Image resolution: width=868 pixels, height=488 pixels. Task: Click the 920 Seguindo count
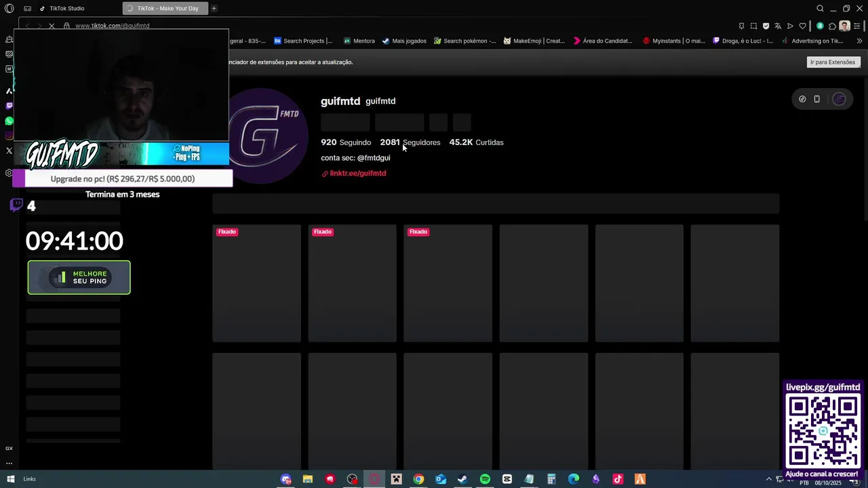click(346, 142)
